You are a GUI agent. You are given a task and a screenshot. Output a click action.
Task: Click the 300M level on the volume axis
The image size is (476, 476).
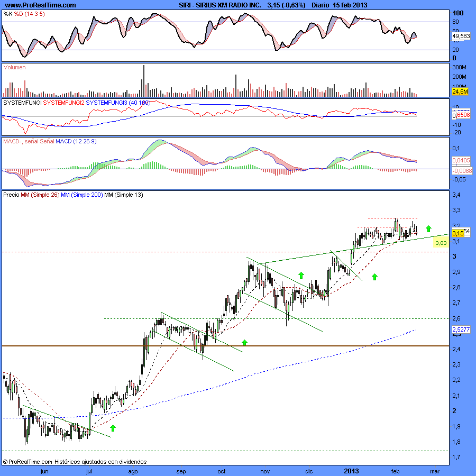click(x=459, y=67)
